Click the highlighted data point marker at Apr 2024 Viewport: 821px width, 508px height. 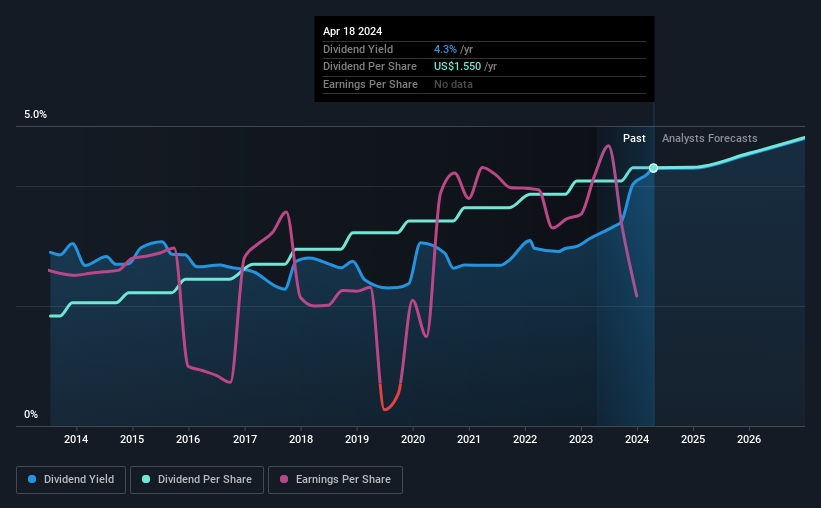653,168
